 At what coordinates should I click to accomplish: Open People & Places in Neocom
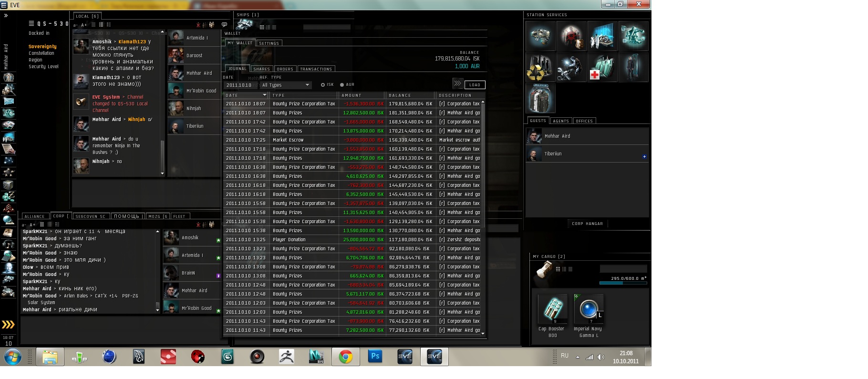tap(8, 89)
